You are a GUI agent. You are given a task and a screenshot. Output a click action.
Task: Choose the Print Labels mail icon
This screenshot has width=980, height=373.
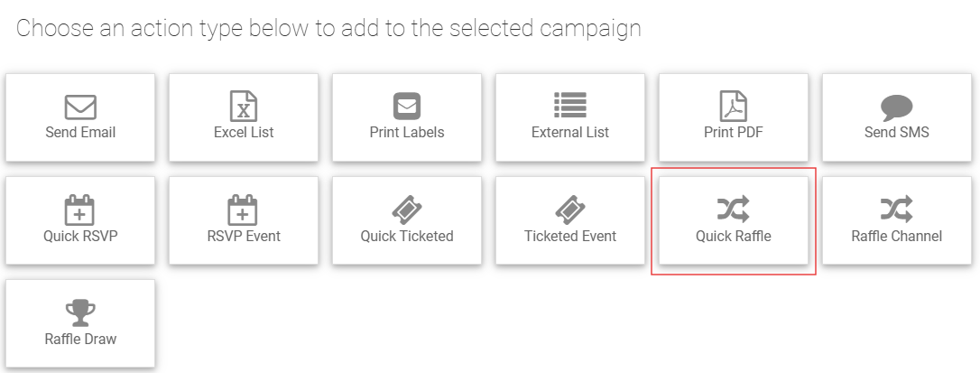pos(407,107)
